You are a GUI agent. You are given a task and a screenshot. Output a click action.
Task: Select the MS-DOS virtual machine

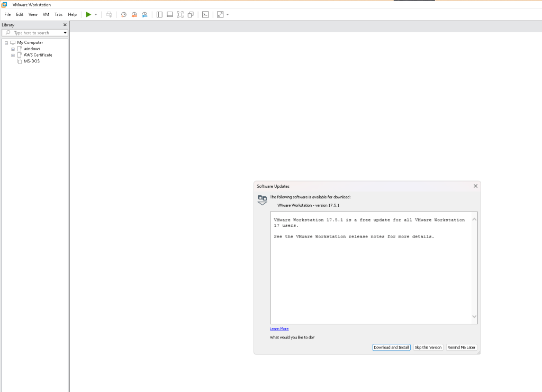pyautogui.click(x=31, y=61)
